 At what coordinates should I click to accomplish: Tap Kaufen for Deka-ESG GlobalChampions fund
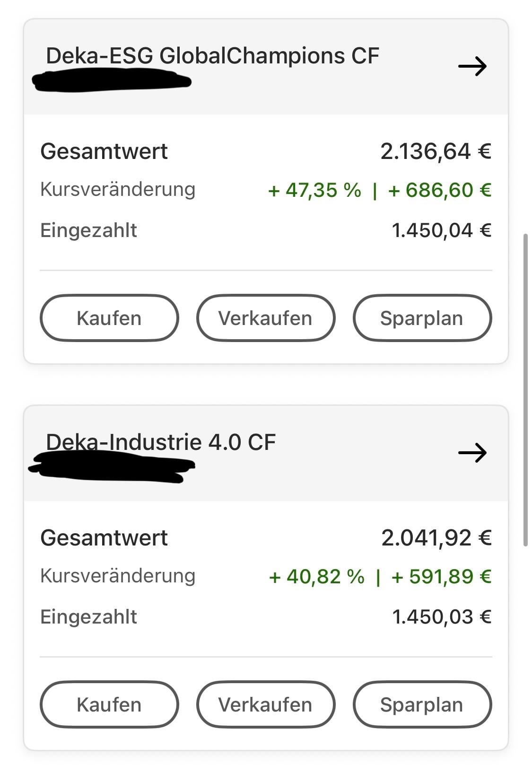click(x=109, y=318)
